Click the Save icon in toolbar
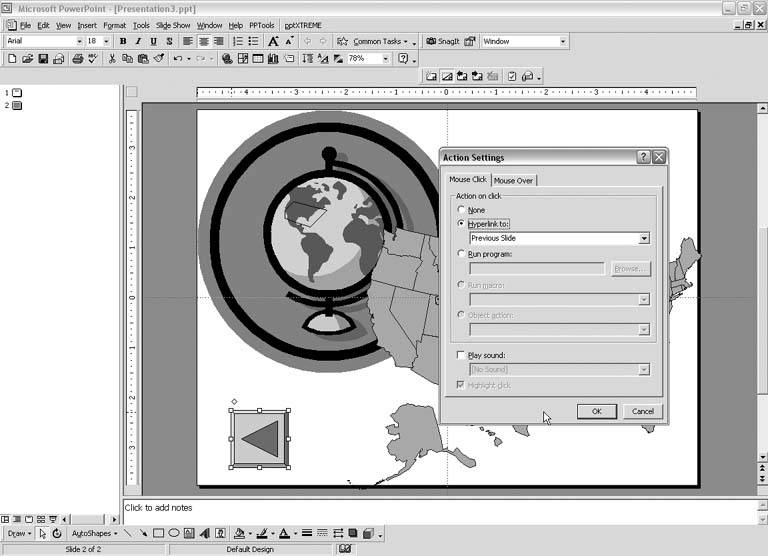The image size is (768, 556). pyautogui.click(x=43, y=60)
